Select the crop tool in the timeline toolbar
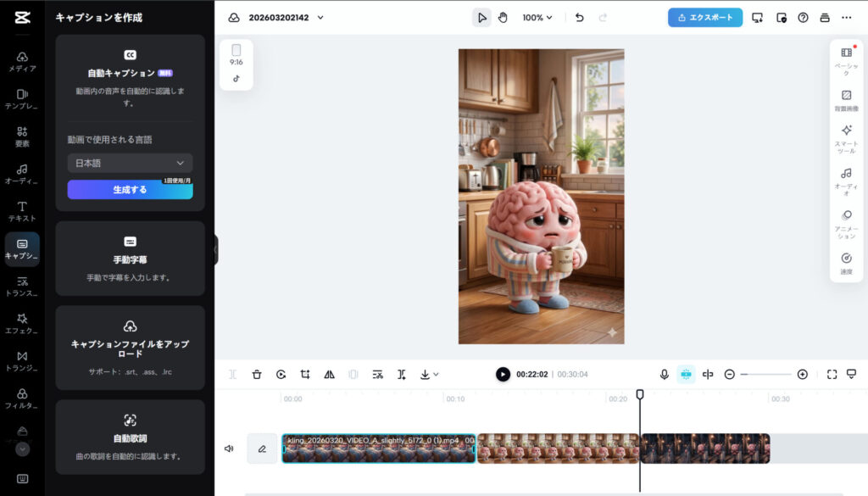 [x=305, y=374]
